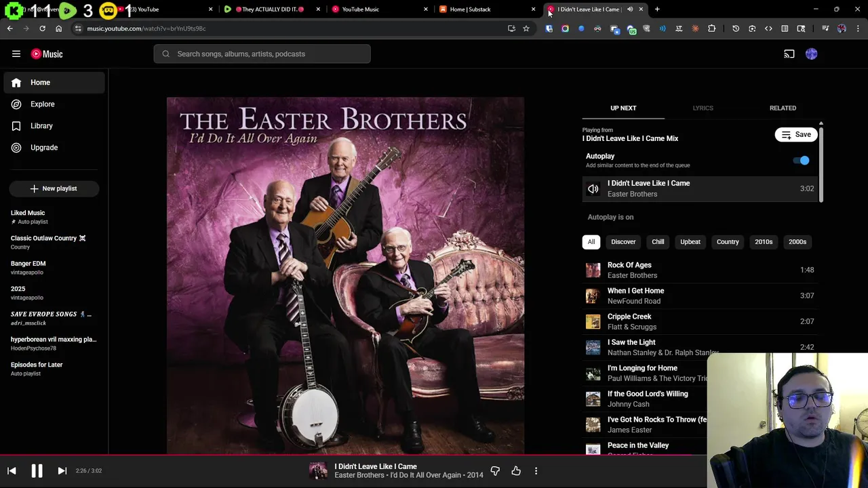Open the Chrome extensions puzzle icon
The width and height of the screenshot is (868, 488).
click(711, 28)
